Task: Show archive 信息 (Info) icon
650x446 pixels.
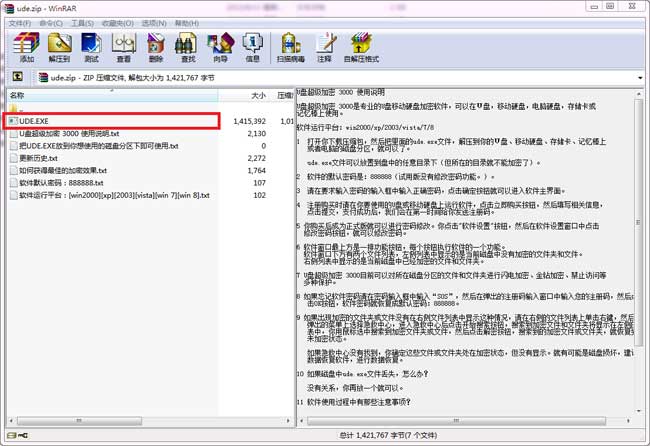Action: (253, 47)
